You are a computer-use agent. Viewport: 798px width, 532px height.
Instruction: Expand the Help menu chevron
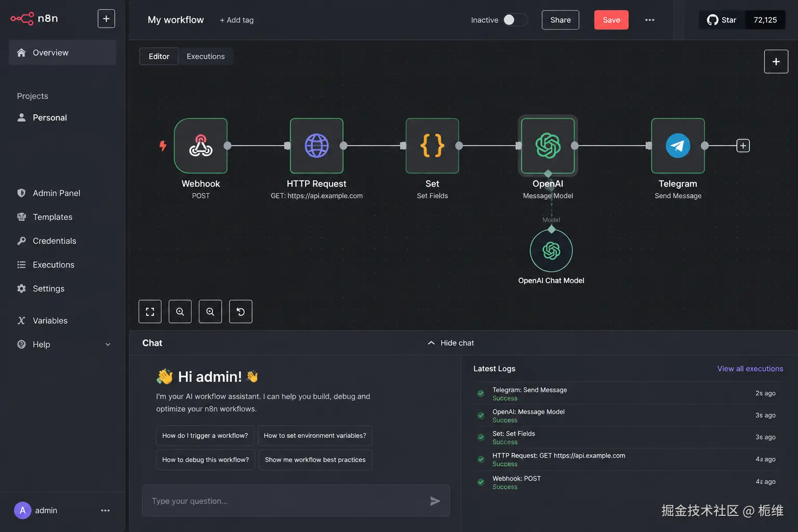tap(108, 344)
